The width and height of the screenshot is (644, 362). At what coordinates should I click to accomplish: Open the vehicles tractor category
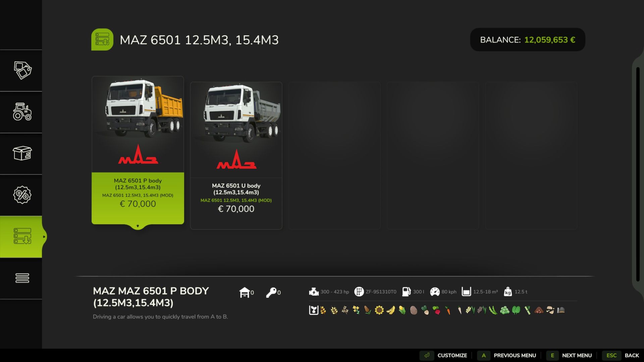pyautogui.click(x=22, y=112)
